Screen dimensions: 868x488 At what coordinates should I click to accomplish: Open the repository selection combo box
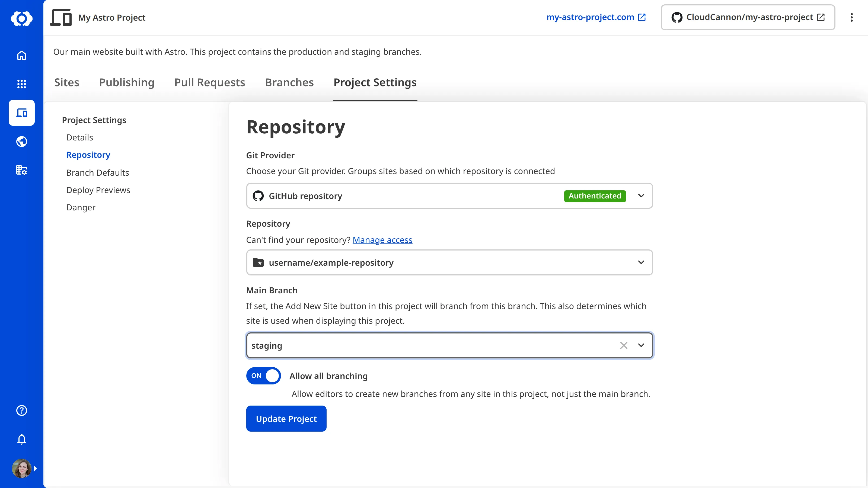click(449, 262)
